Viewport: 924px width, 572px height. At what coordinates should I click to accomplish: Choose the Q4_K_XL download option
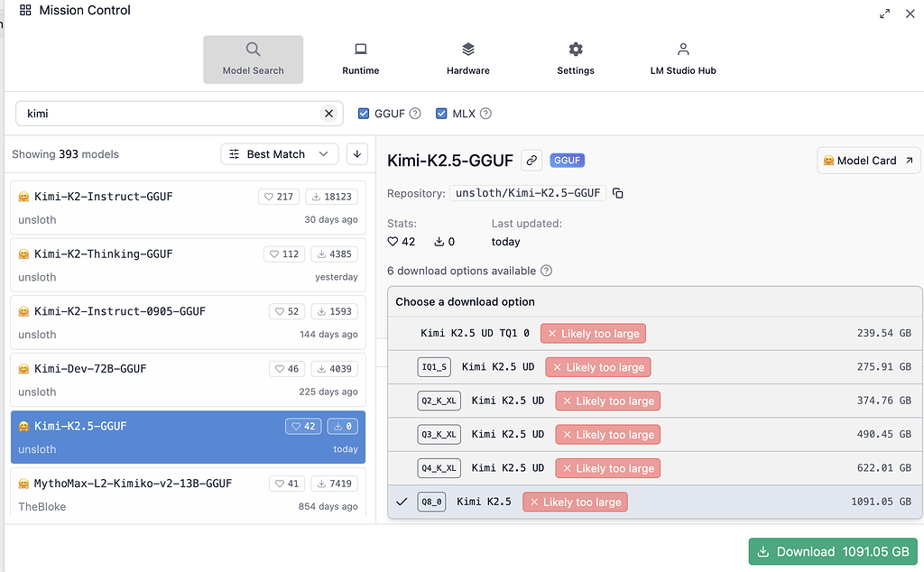tap(655, 468)
